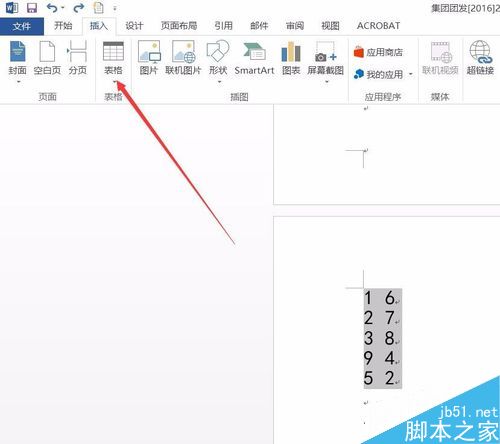The image size is (500, 444).
Task: Click the number 5 in the last row
Action: [368, 378]
